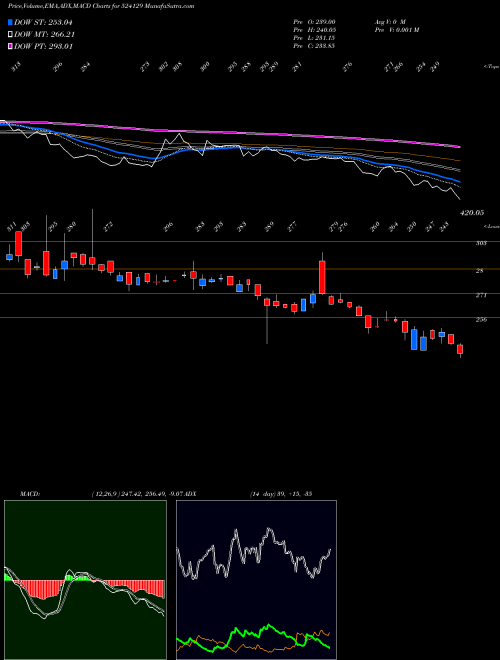
Task: Open the MACD indicator chart panel
Action: [x=85, y=580]
